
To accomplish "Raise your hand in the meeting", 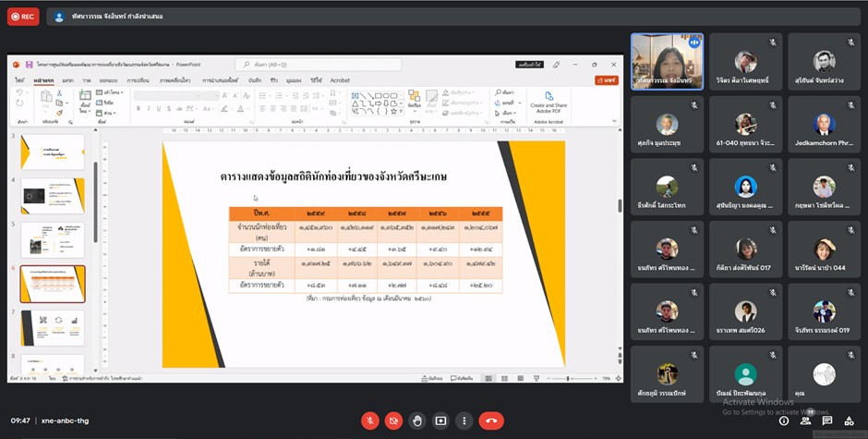I will (417, 421).
